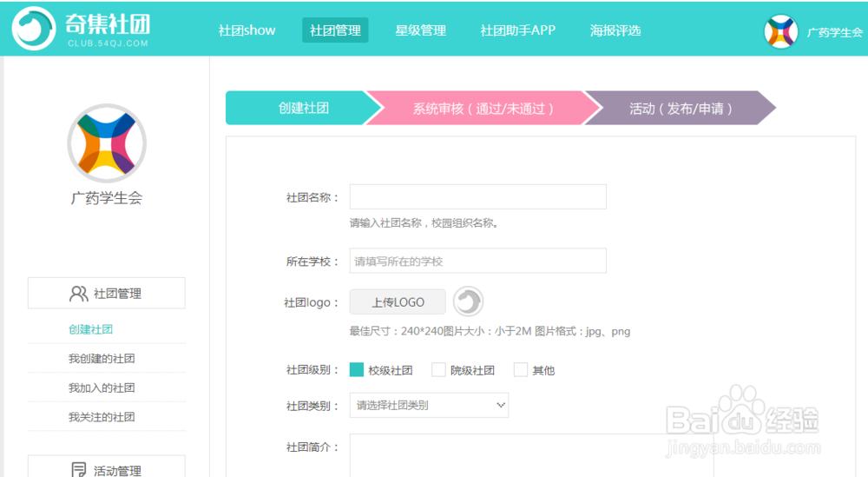Screen dimensions: 868x477
Task: Click the 上传LOGO button
Action: [x=398, y=302]
